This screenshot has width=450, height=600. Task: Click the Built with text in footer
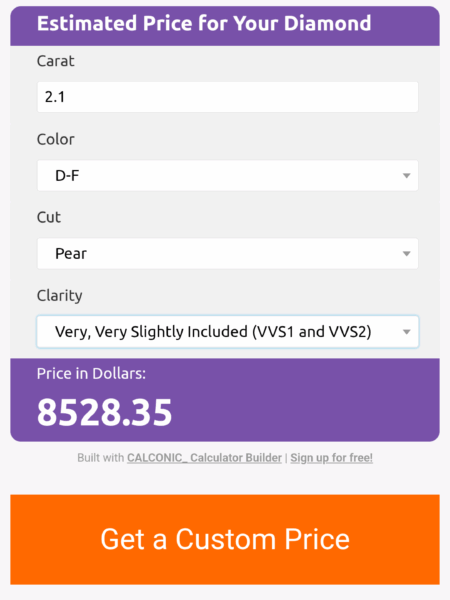[101, 458]
